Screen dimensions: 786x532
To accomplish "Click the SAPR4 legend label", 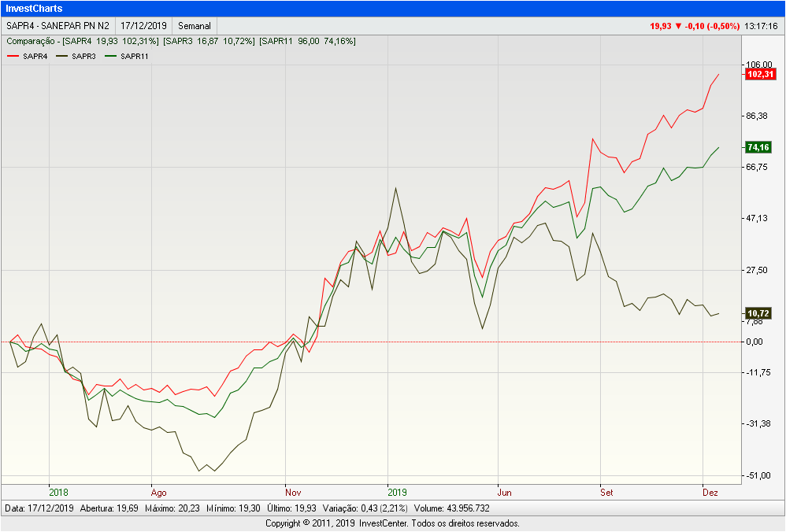I will (x=35, y=56).
